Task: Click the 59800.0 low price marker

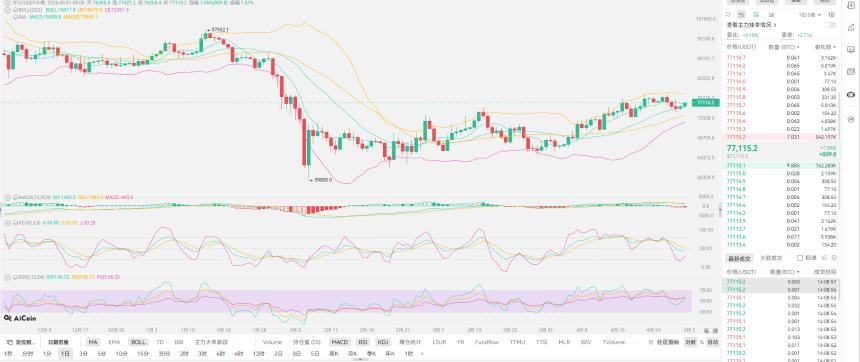Action: coord(321,179)
